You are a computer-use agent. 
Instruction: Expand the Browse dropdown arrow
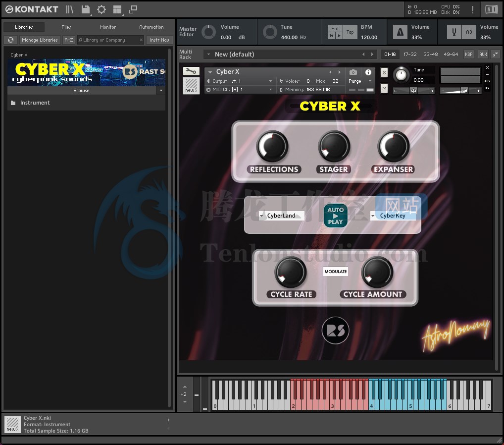(161, 90)
